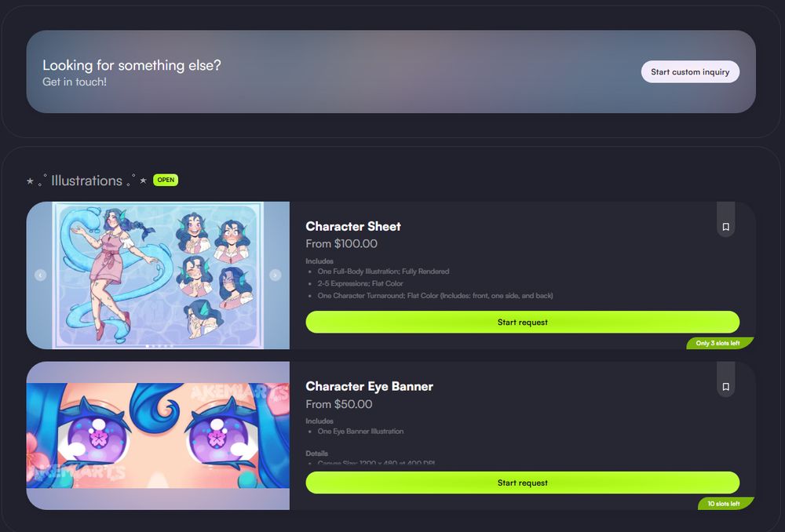This screenshot has width=785, height=532.
Task: Bookmark the Character Sheet listing
Action: point(725,227)
